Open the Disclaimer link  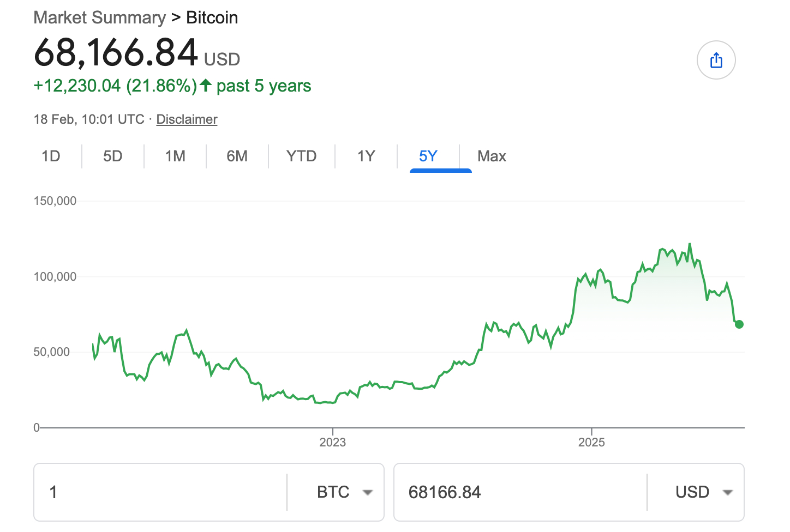187,119
